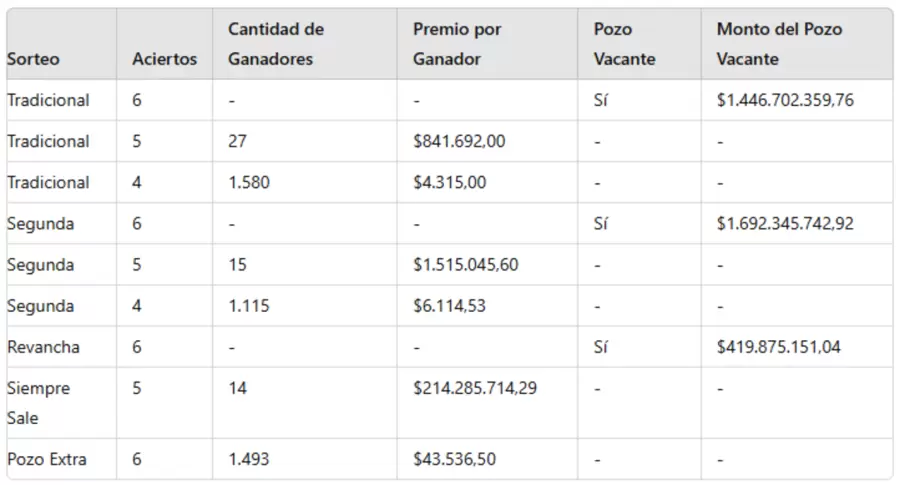The height and width of the screenshot is (485, 900).
Task: Select the $214.285.714,29 prize cell
Action: coord(474,388)
